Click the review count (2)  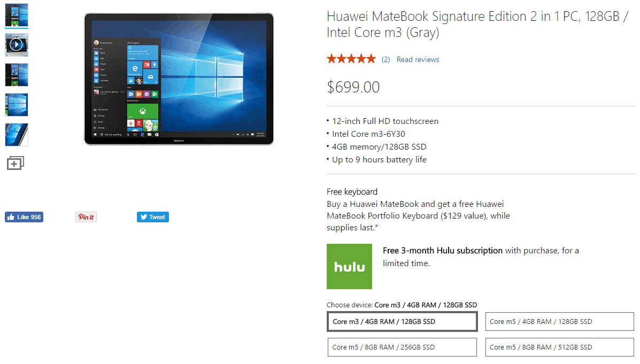click(385, 59)
